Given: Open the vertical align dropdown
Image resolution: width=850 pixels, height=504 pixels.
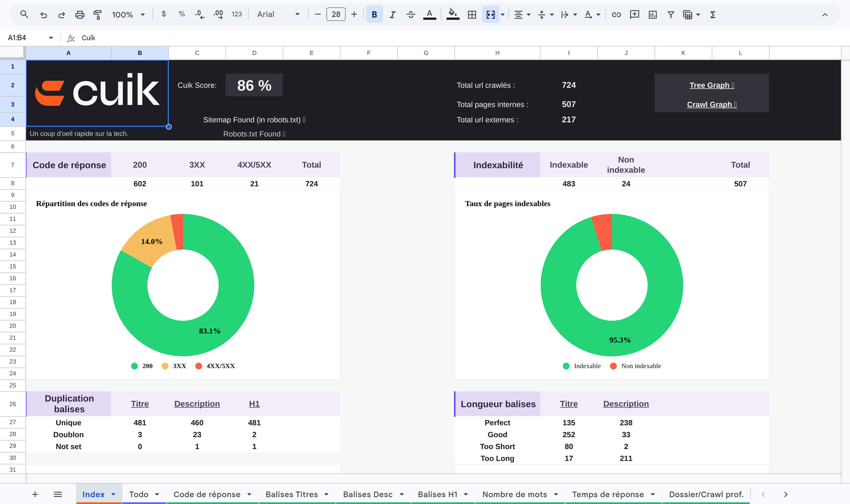Looking at the screenshot, I should click(x=546, y=15).
